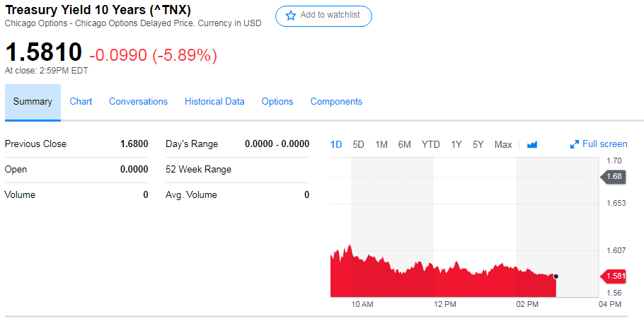Select the Options tab

coord(277,102)
